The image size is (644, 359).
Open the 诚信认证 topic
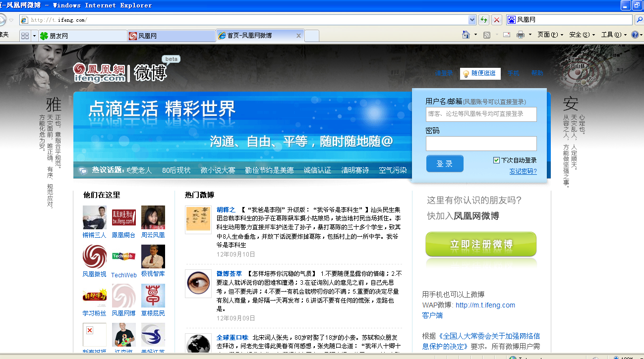coord(317,170)
